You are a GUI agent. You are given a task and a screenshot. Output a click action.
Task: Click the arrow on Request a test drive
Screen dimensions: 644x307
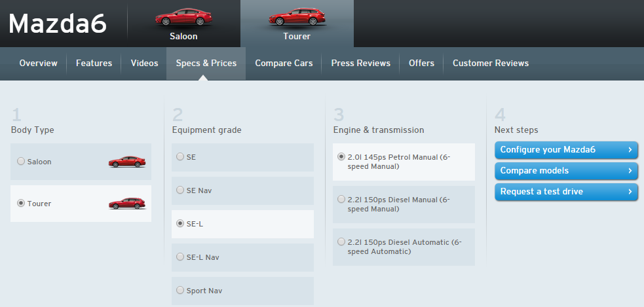click(x=630, y=192)
